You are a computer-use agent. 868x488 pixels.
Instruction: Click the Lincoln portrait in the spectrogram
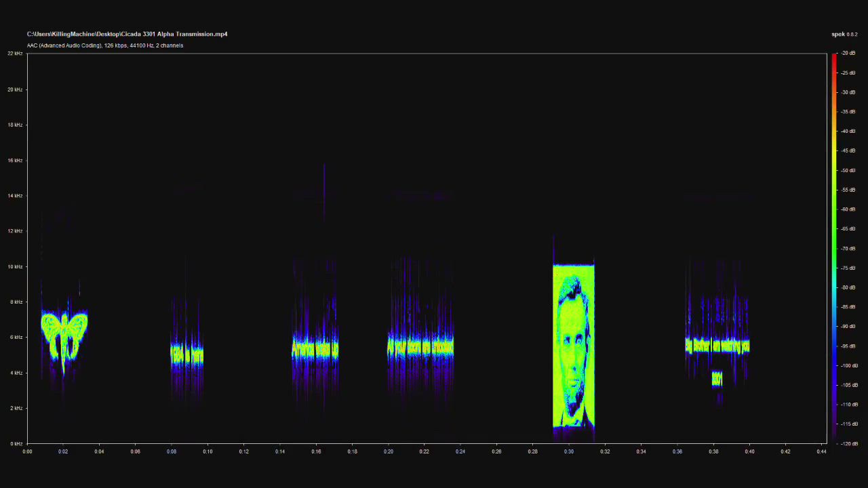pos(574,346)
